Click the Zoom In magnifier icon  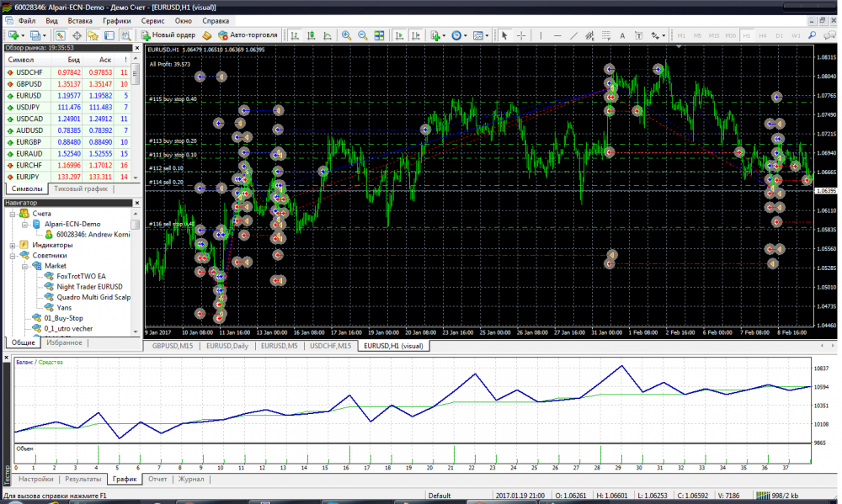pyautogui.click(x=346, y=35)
